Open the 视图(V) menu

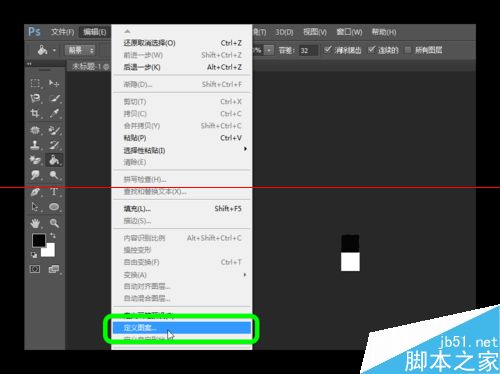(315, 32)
